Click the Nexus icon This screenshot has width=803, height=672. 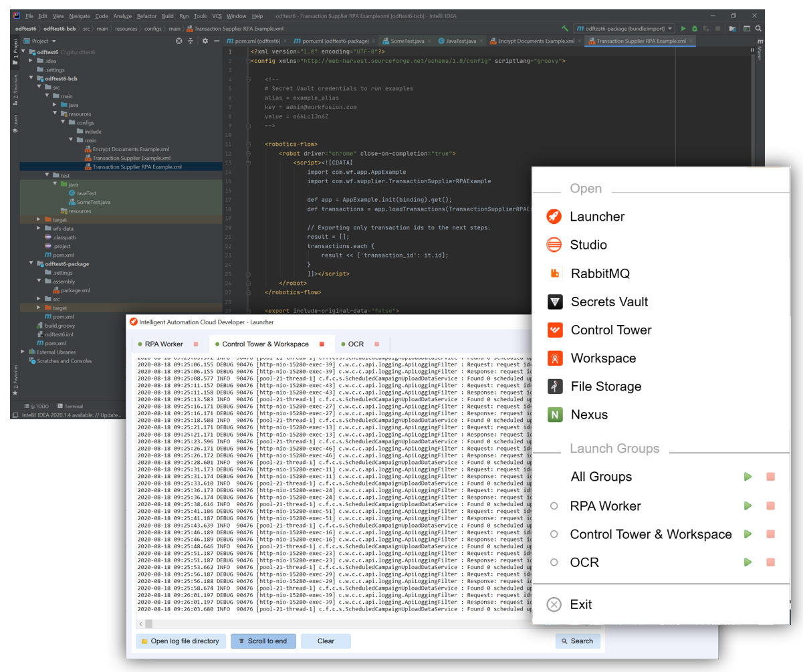click(x=554, y=415)
